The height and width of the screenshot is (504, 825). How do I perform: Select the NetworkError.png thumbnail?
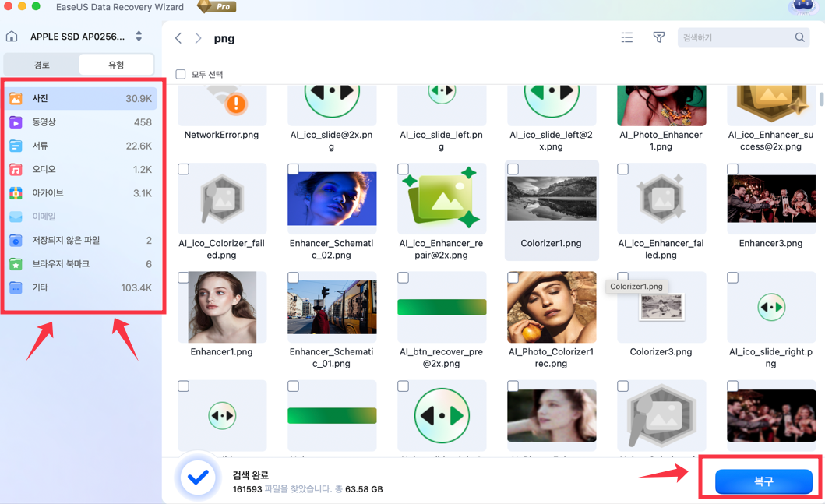pos(222,105)
